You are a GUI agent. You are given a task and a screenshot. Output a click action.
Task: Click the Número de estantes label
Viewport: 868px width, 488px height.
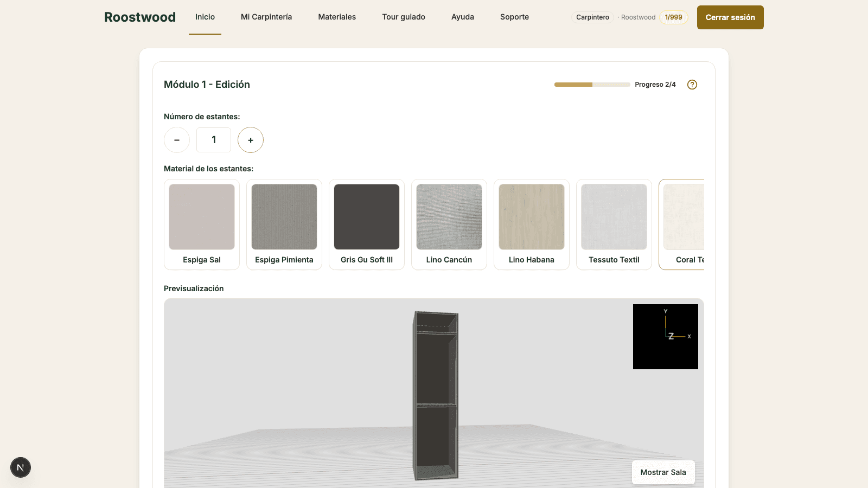point(202,117)
